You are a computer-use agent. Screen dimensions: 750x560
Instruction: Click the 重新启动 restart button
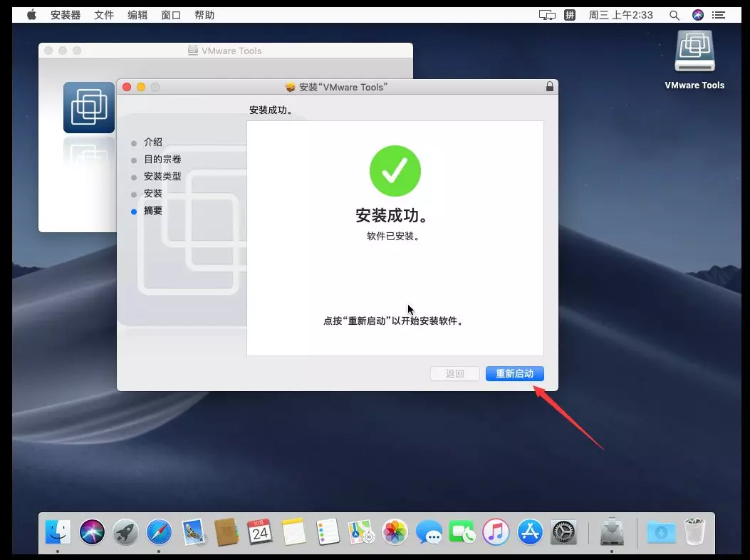(x=515, y=374)
